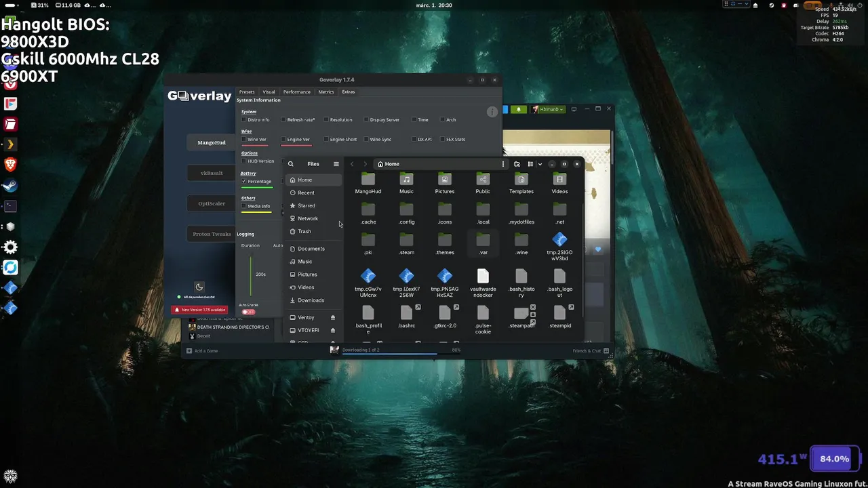This screenshot has width=868, height=488.
Task: Switch to the Visual tab
Action: [269, 91]
